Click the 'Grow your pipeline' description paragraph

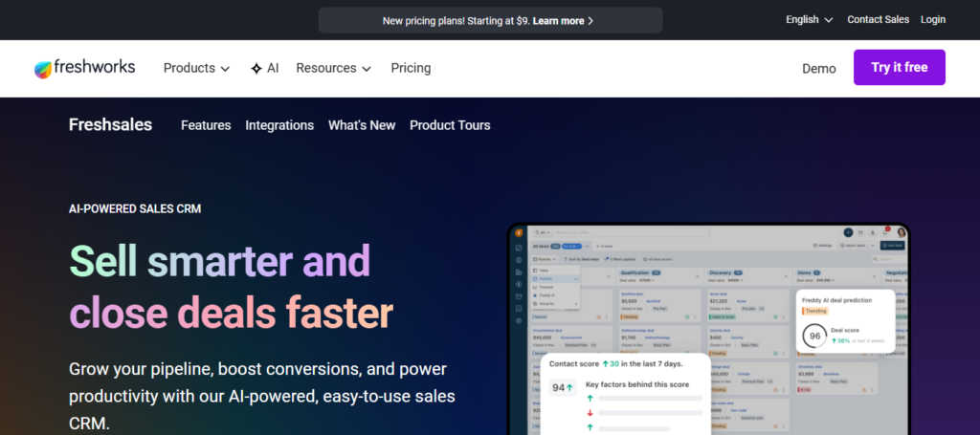point(262,395)
